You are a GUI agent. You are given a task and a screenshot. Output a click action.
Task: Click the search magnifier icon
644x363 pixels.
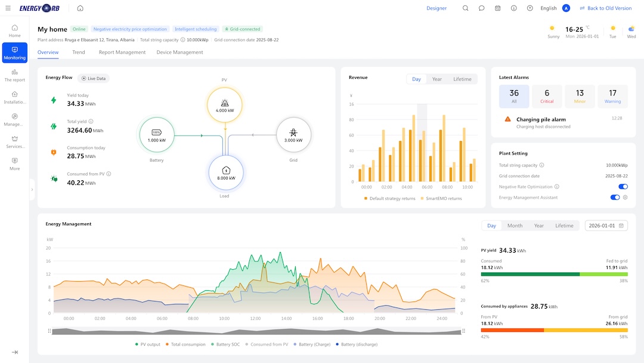pyautogui.click(x=465, y=8)
